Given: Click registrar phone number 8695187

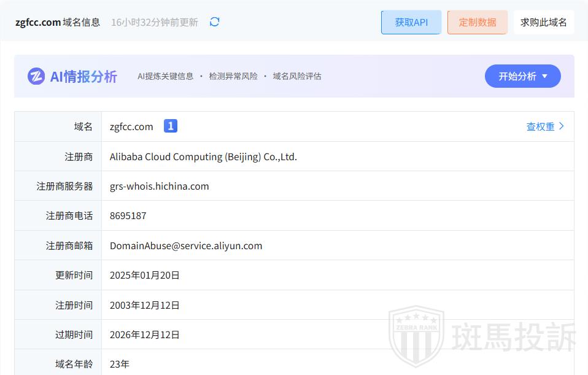Looking at the screenshot, I should click(128, 216).
